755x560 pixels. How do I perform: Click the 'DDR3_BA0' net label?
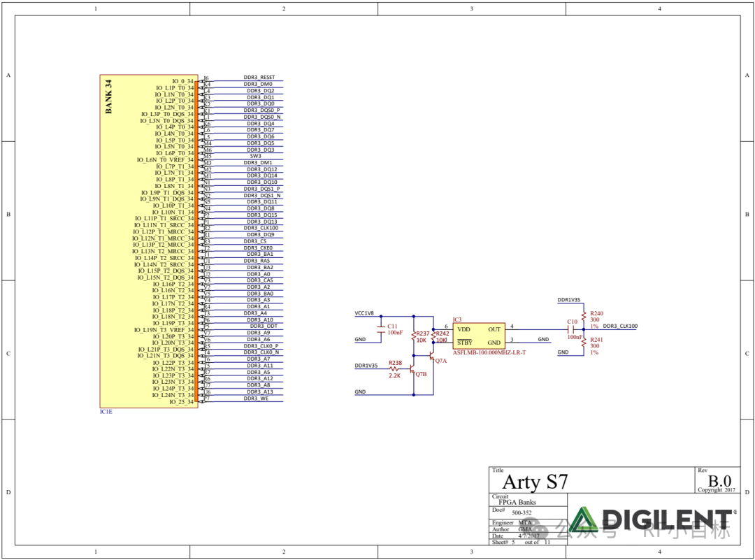pos(260,294)
